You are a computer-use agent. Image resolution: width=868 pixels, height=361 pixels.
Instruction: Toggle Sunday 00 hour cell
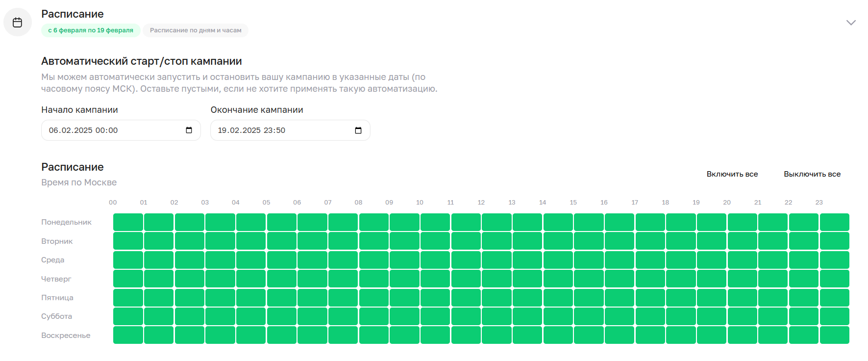tap(128, 335)
